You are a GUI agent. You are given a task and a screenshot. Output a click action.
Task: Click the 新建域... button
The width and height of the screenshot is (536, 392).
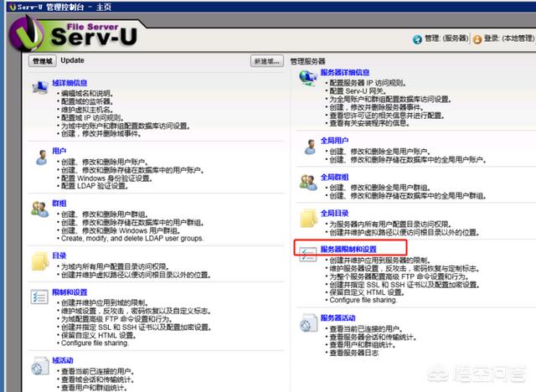click(x=267, y=61)
